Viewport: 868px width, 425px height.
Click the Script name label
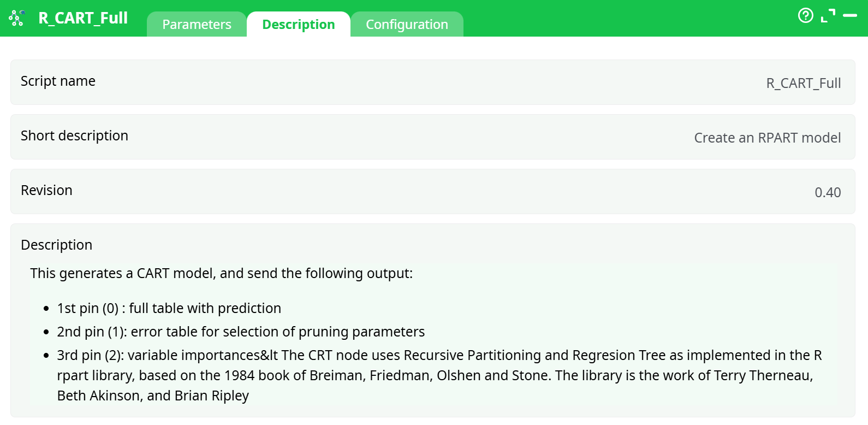(58, 81)
